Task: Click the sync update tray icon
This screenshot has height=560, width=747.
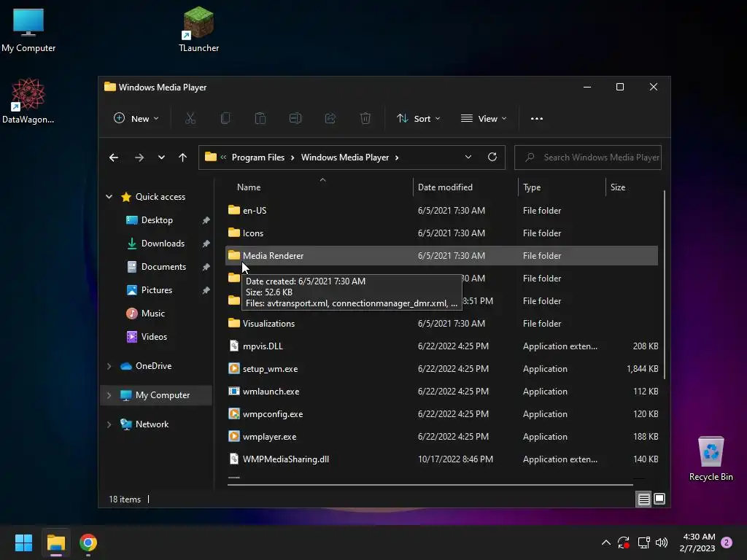Action: click(624, 542)
